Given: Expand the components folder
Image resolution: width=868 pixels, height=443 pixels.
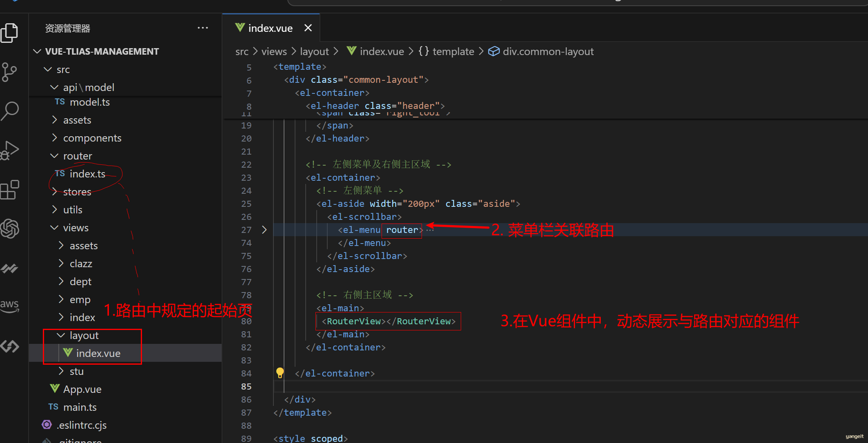Looking at the screenshot, I should 54,137.
